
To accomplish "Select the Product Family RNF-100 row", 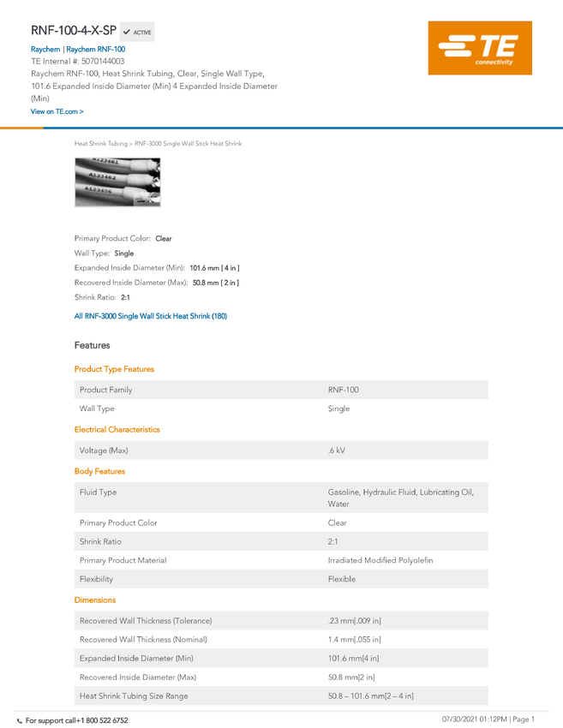I will [281, 390].
